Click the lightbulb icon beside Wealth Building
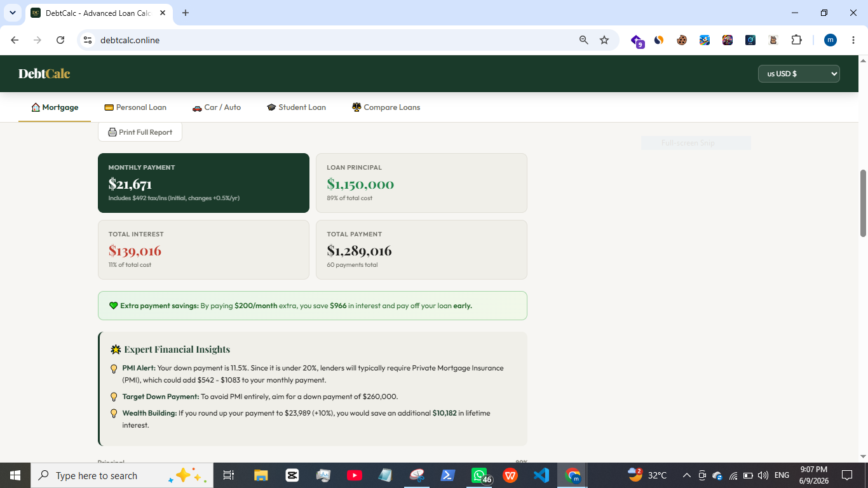868x488 pixels. coord(114,414)
